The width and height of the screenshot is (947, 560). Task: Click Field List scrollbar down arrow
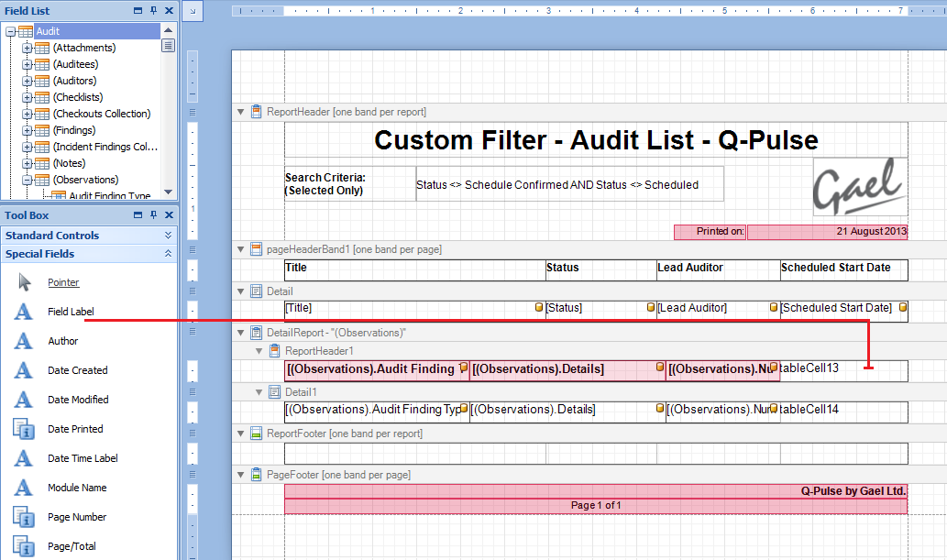(169, 192)
